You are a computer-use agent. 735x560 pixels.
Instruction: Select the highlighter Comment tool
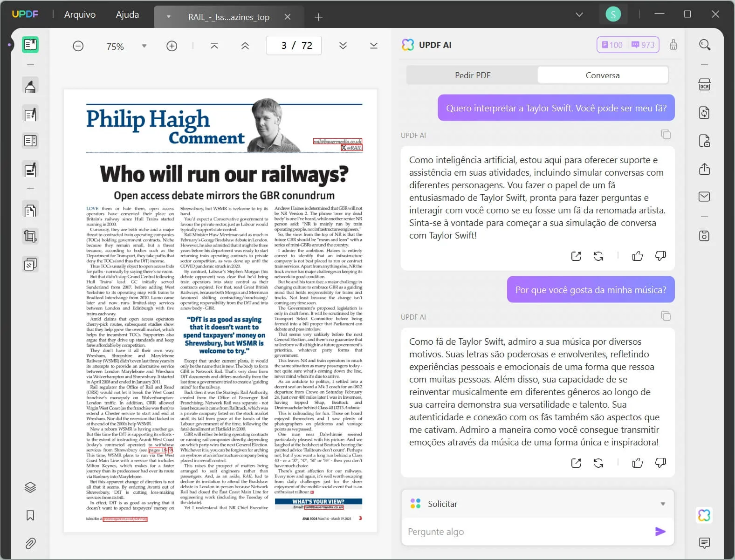coord(30,86)
